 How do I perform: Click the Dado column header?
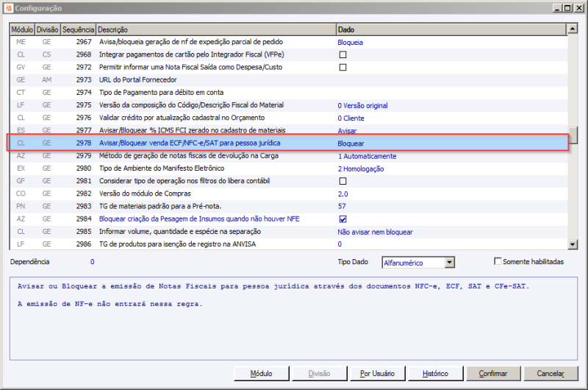pyautogui.click(x=451, y=29)
